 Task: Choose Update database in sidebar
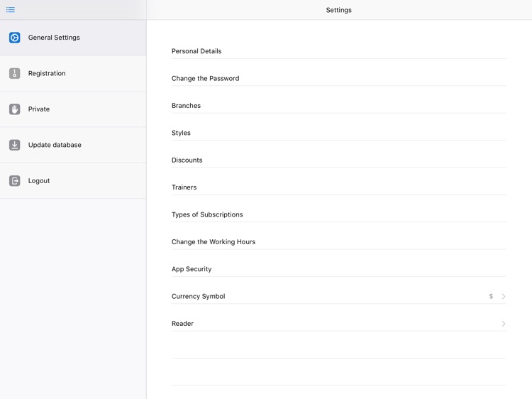[x=73, y=145]
